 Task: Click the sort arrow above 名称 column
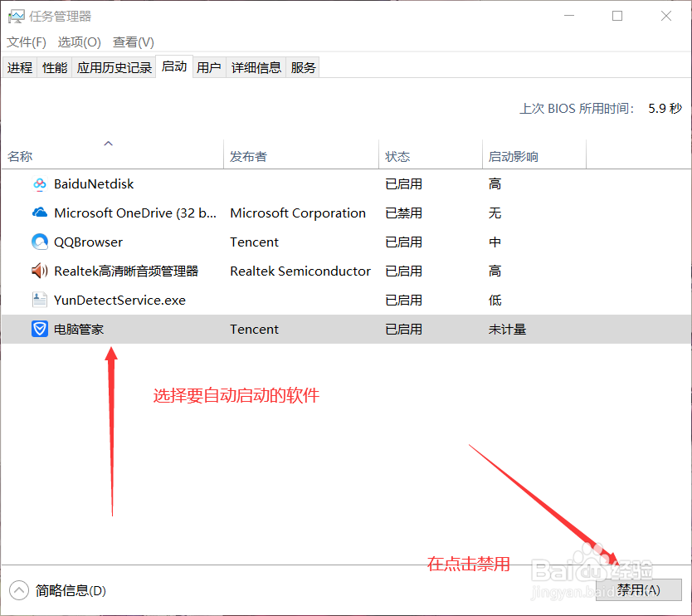[x=108, y=144]
